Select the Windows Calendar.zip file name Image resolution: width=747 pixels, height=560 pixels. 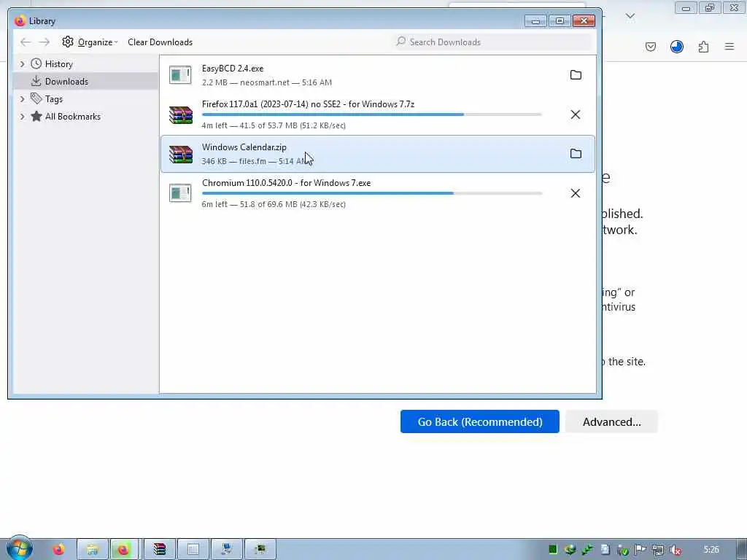click(244, 147)
